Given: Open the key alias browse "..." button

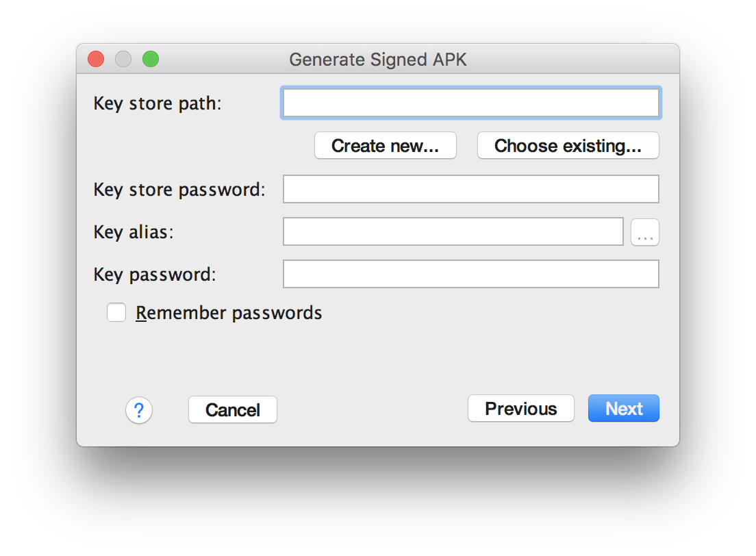Looking at the screenshot, I should (x=644, y=232).
